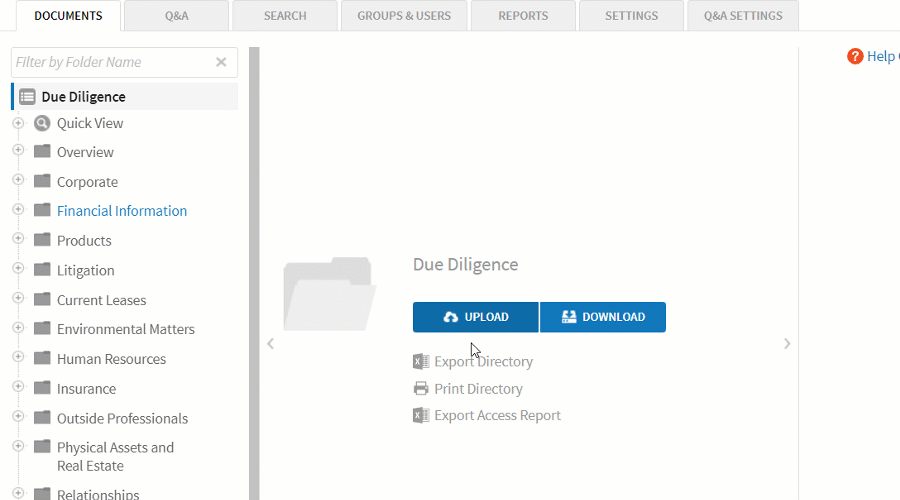Click the Filter by Folder Name field
Image resolution: width=900 pixels, height=500 pixels.
pos(110,62)
